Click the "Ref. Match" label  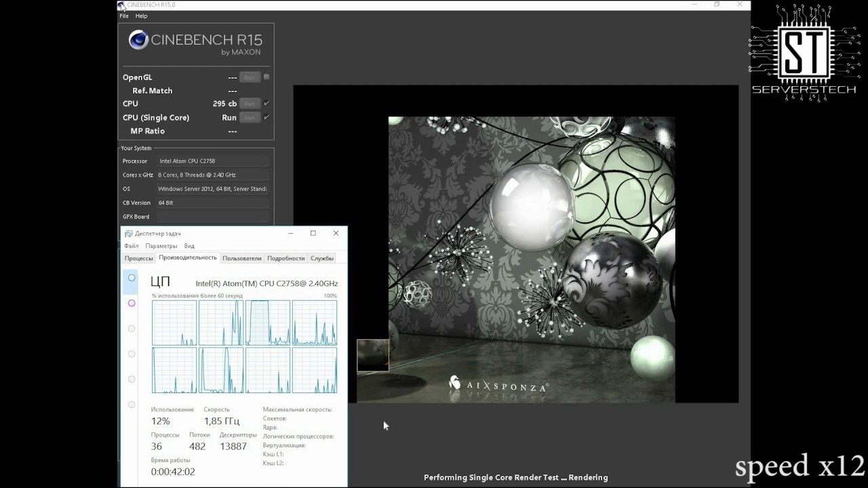(153, 91)
